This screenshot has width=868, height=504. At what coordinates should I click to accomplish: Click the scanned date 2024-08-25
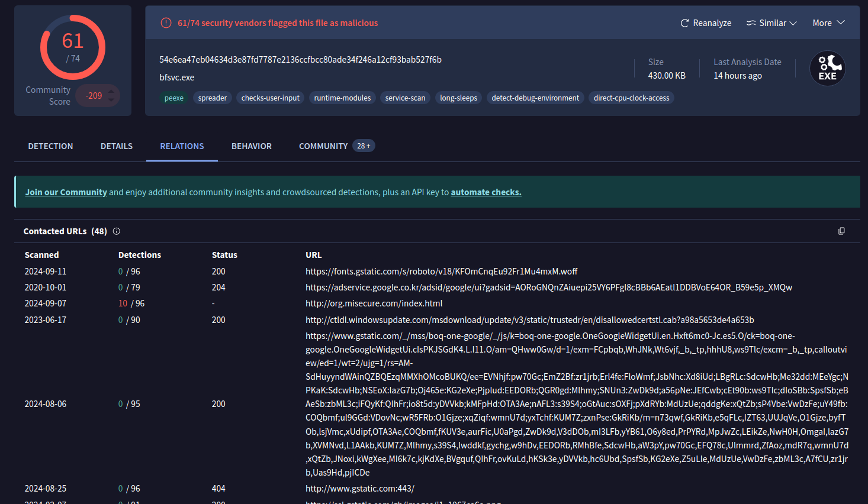point(46,489)
